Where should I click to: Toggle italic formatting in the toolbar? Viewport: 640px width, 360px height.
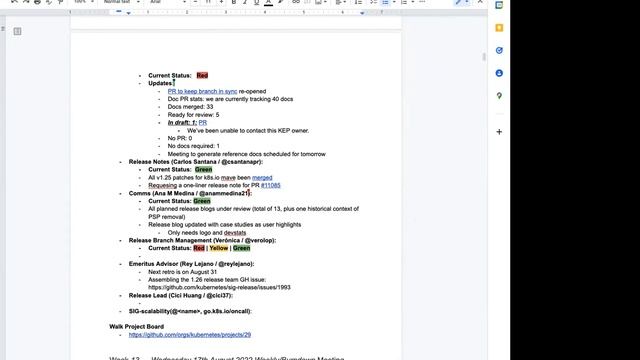tap(245, 2)
